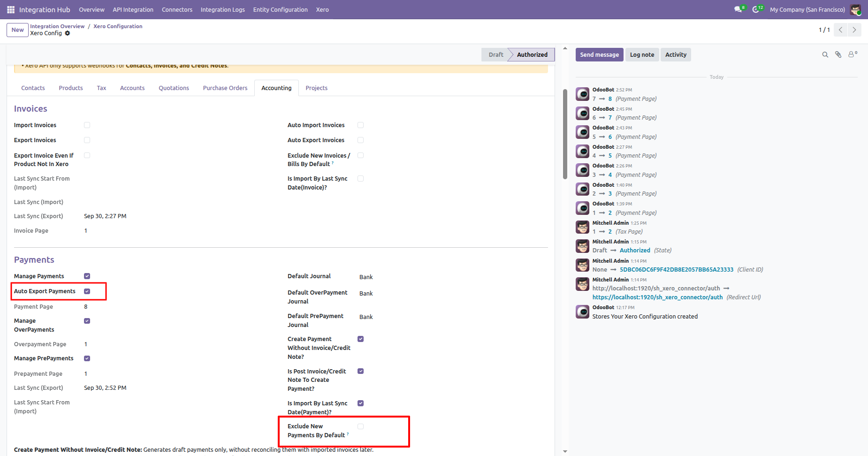The height and width of the screenshot is (456, 868).
Task: Switch to the Purchase Orders tab
Action: point(225,88)
